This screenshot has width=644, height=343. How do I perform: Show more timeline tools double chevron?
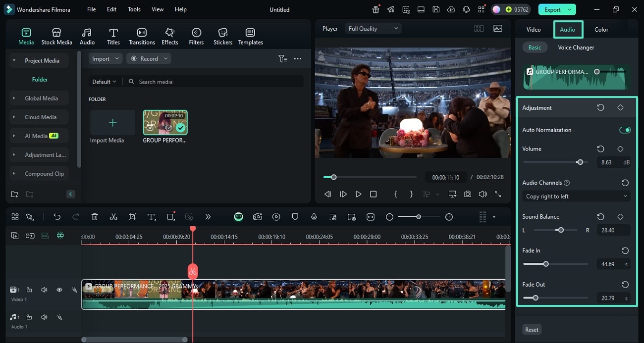tap(208, 217)
